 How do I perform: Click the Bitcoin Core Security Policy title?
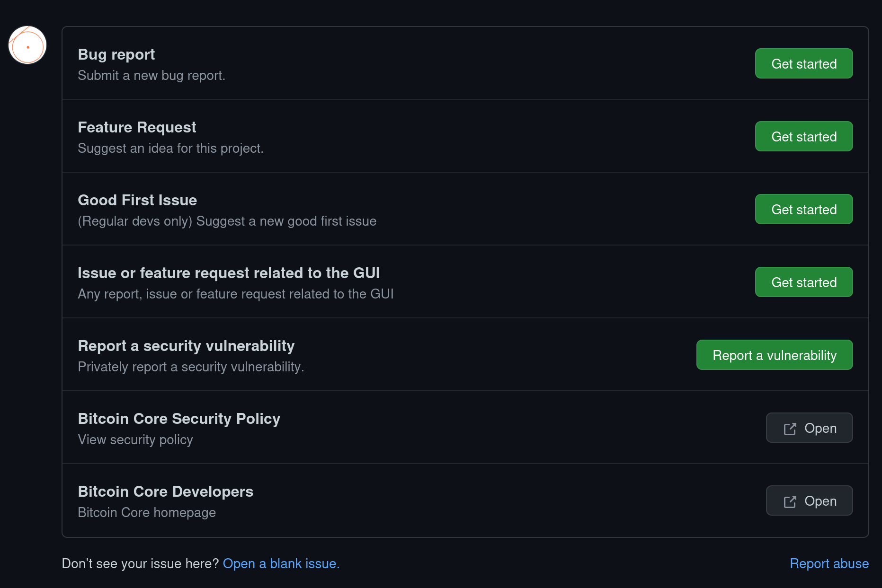[179, 419]
